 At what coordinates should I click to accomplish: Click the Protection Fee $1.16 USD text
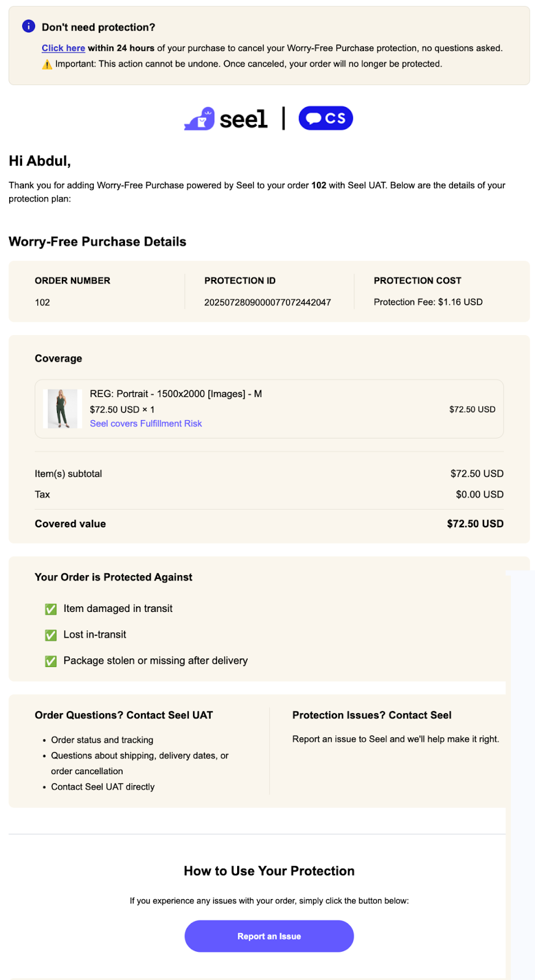pos(428,302)
